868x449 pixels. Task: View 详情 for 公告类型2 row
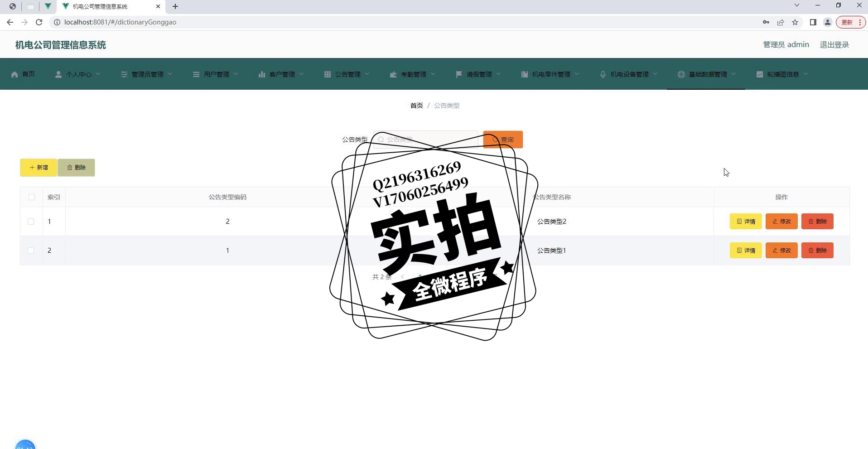pos(746,222)
